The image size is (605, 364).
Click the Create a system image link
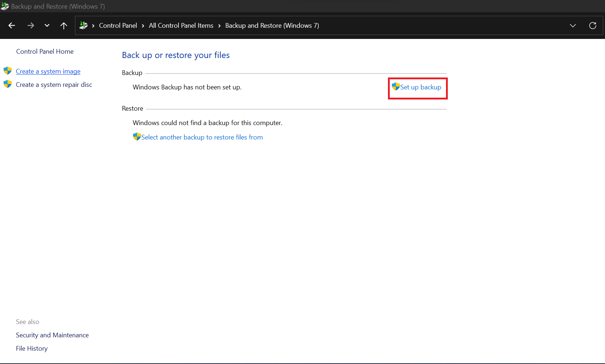coord(48,71)
